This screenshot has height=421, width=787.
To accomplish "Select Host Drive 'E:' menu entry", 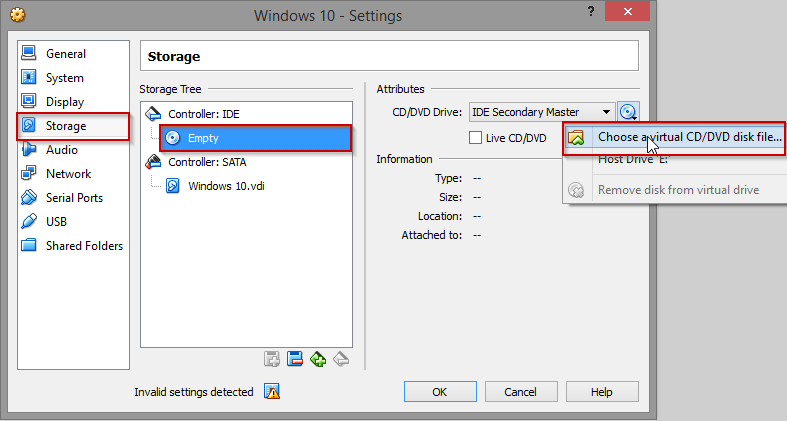I will (x=634, y=160).
